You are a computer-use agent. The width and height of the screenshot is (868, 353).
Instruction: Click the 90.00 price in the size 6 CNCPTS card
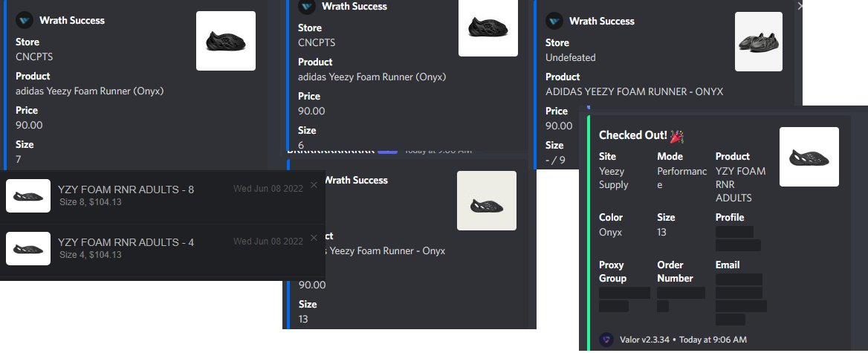coord(311,111)
